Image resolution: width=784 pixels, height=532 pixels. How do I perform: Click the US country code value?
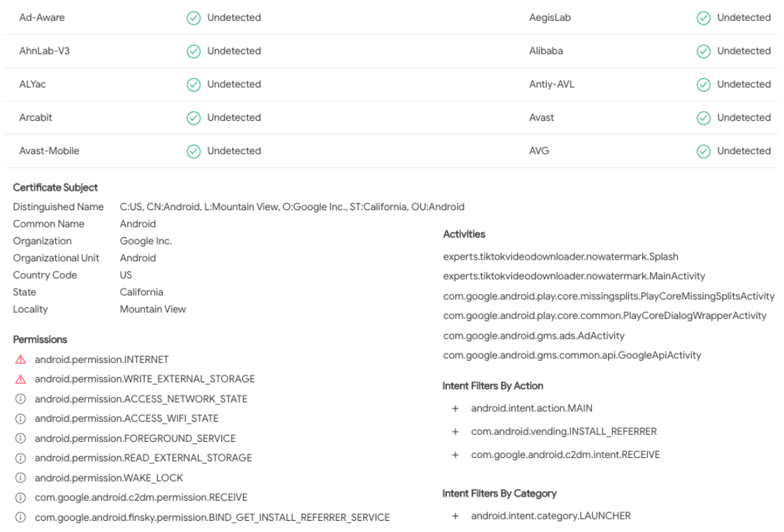[126, 275]
